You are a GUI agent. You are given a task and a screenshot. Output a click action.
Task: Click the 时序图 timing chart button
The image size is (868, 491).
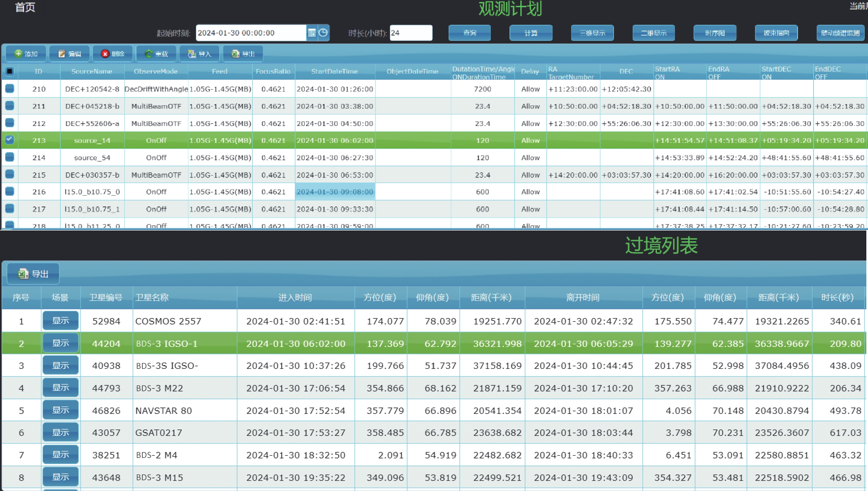click(715, 33)
